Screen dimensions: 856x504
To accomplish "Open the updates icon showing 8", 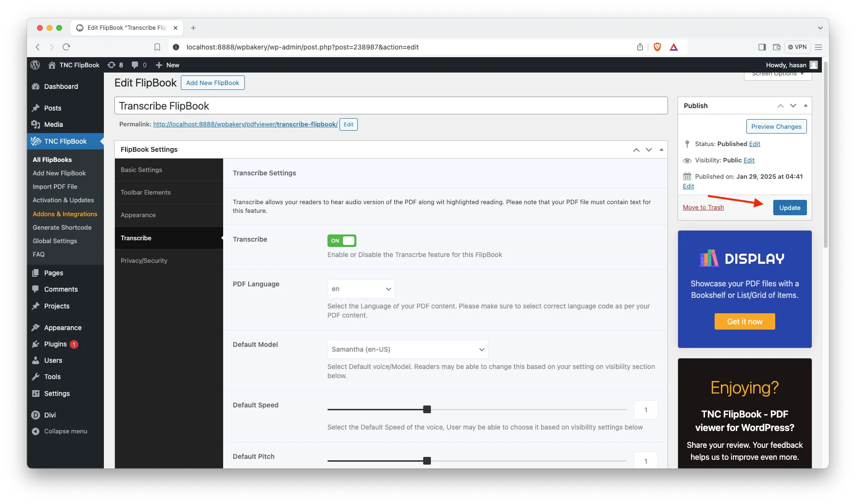I will click(115, 65).
